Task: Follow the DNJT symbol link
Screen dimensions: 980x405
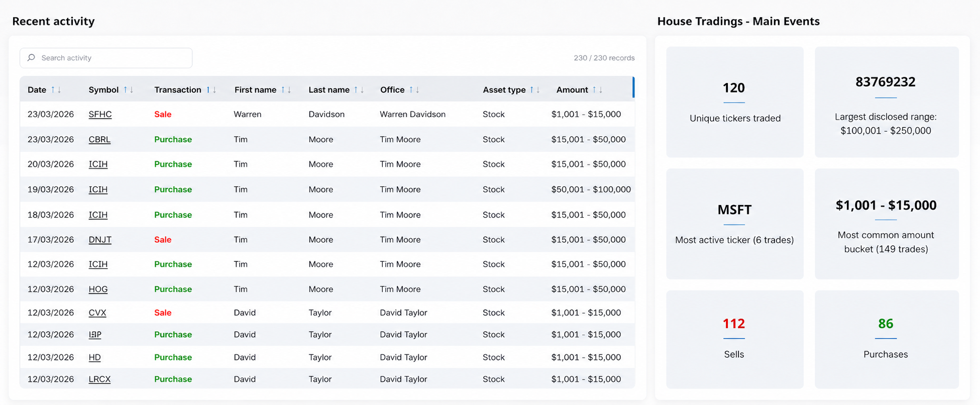Action: pyautogui.click(x=100, y=240)
